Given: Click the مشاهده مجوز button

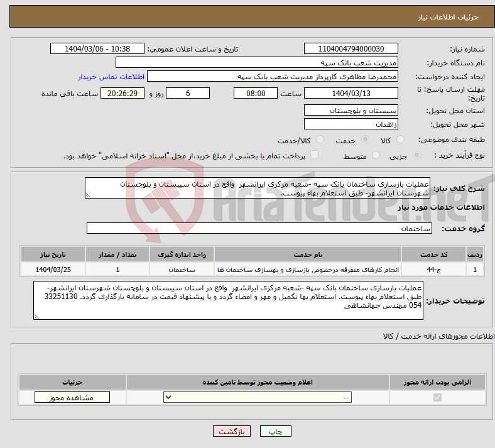Looking at the screenshot, I should coord(72,397).
